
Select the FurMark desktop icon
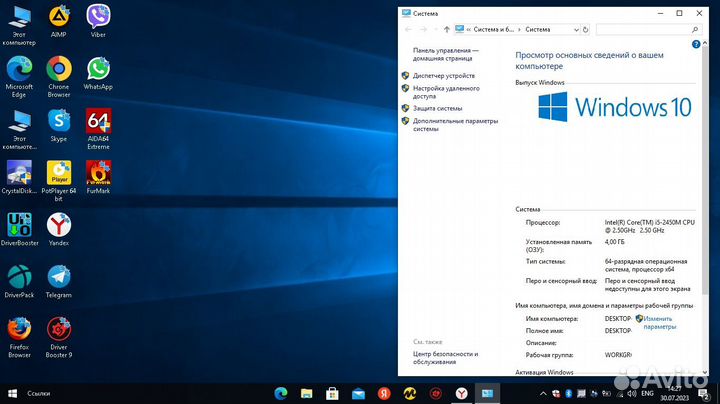click(98, 177)
